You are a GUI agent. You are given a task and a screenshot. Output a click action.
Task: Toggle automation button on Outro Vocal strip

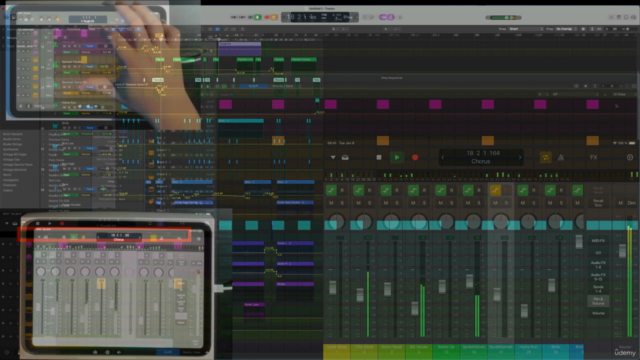point(386,190)
